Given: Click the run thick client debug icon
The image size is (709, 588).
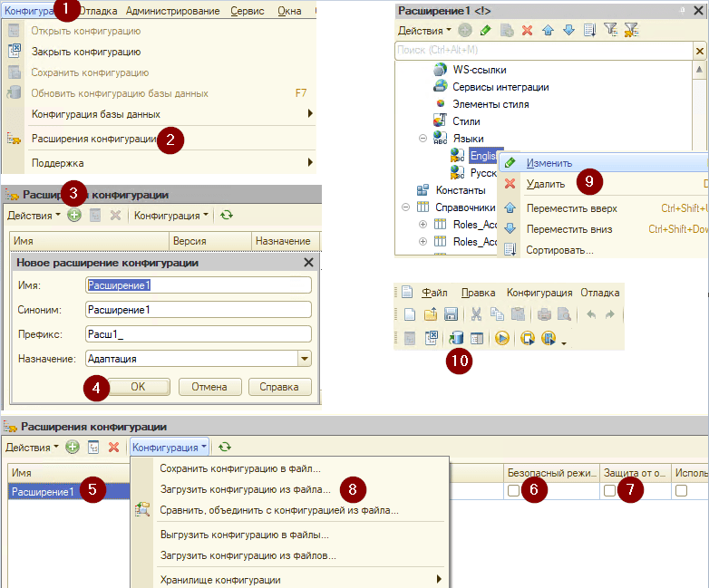Looking at the screenshot, I should (528, 338).
